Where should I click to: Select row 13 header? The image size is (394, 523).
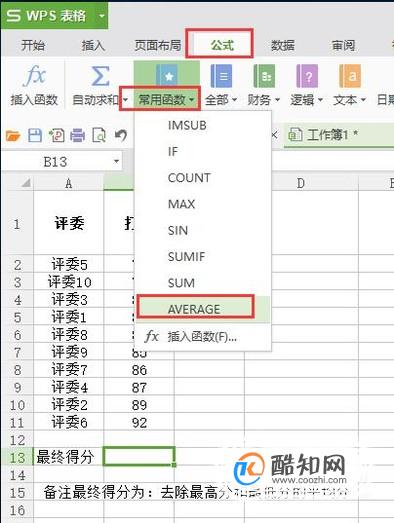17,457
